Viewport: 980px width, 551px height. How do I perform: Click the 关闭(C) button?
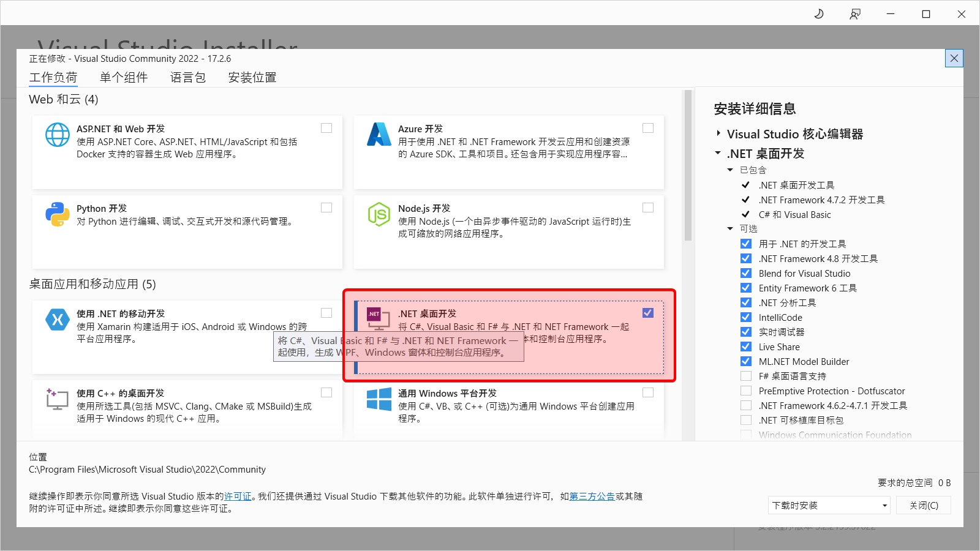tap(923, 505)
